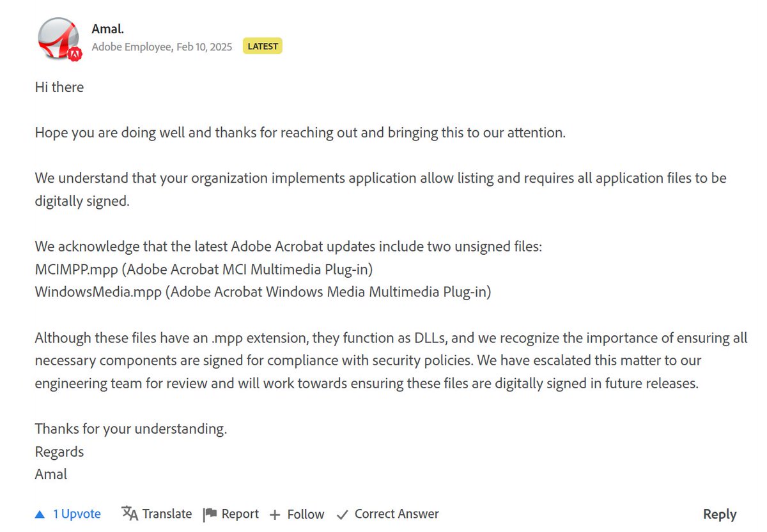The height and width of the screenshot is (532, 767).
Task: Click the 'digitally signed.' paragraph ending line
Action: [82, 201]
